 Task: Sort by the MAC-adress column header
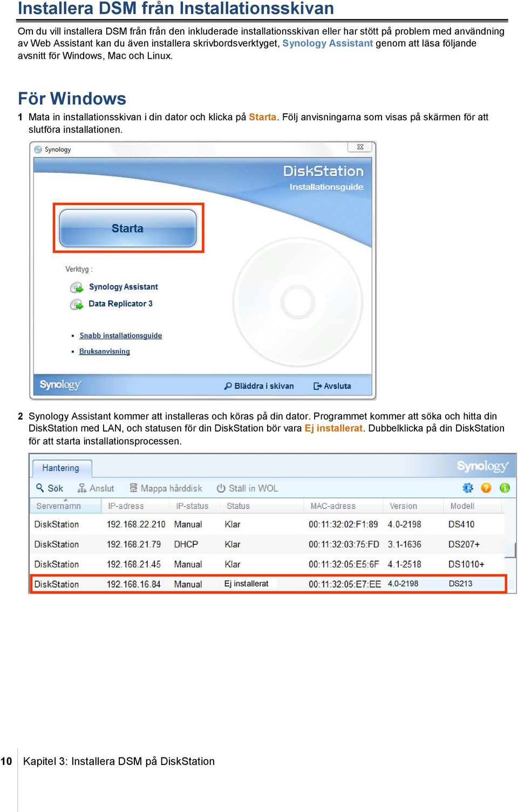[344, 506]
